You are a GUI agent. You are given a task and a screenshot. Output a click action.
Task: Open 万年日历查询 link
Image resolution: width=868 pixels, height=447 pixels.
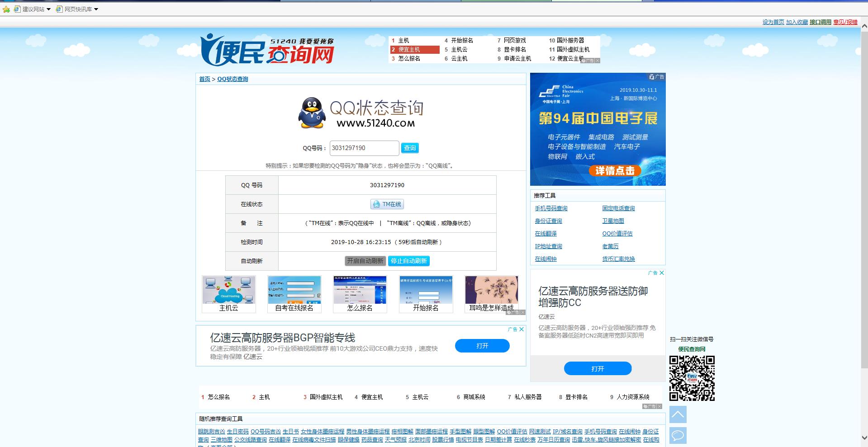pyautogui.click(x=554, y=440)
